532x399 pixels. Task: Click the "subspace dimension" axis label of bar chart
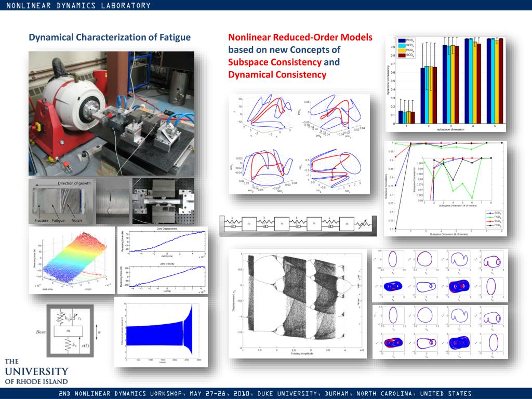(x=450, y=129)
